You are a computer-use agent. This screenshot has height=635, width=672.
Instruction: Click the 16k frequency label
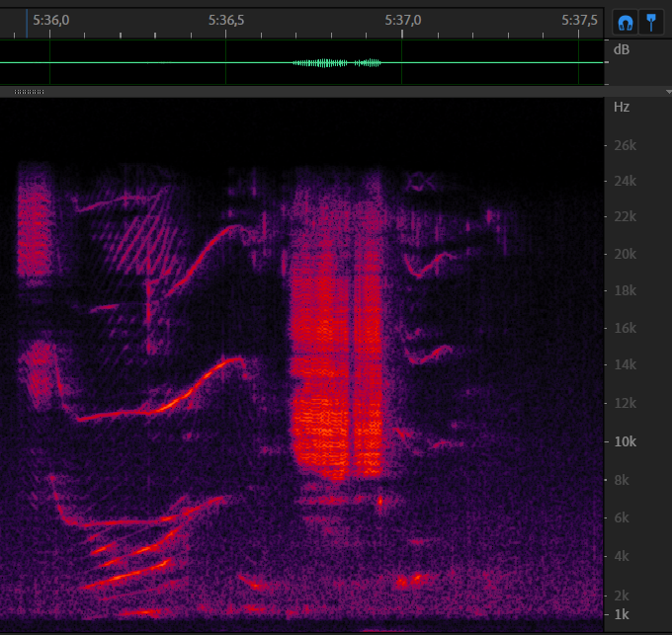[x=625, y=328]
